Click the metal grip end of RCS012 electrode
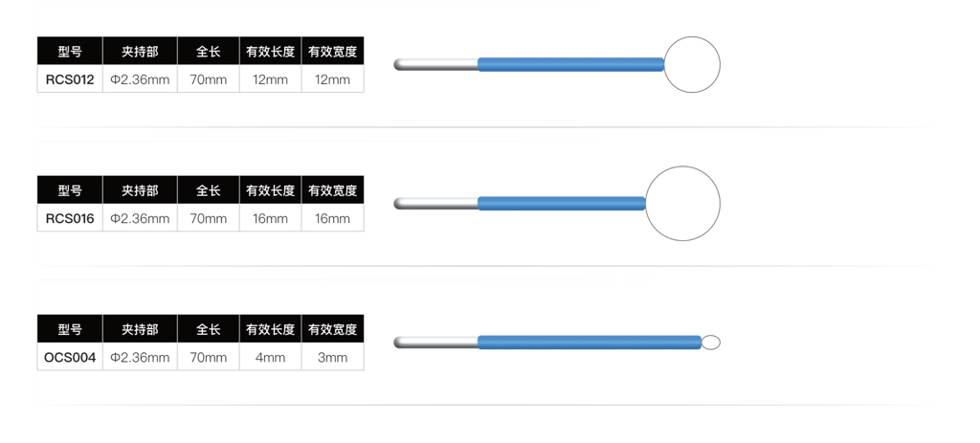Screen dimensions: 980x443 click(435, 64)
